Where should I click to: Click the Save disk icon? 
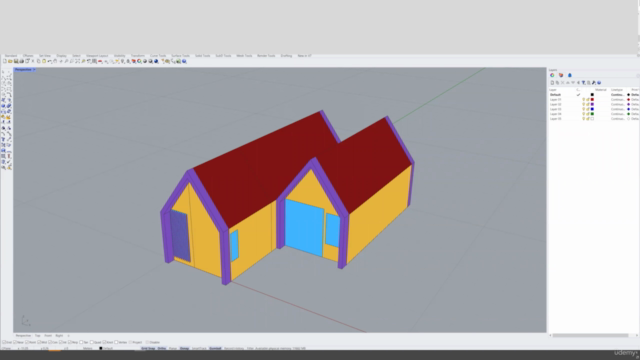(x=16, y=61)
